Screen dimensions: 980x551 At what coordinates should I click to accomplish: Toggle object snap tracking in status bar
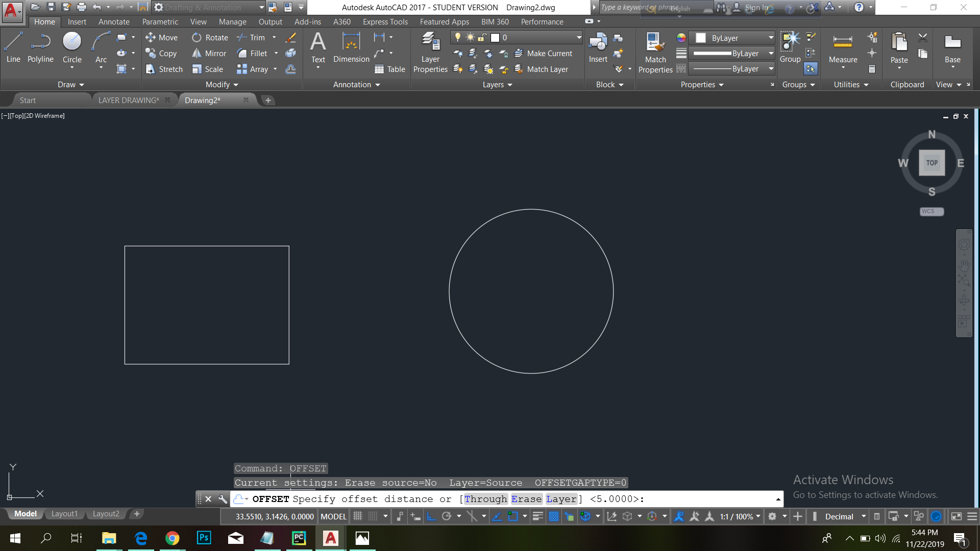[497, 516]
